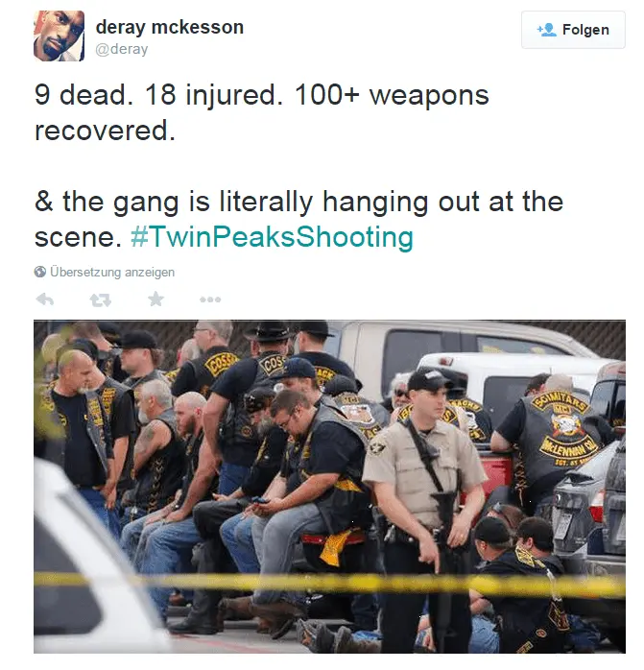Show translation via Übersetzung anzeigen
Viewport: 644px width, 670px height.
click(112, 272)
